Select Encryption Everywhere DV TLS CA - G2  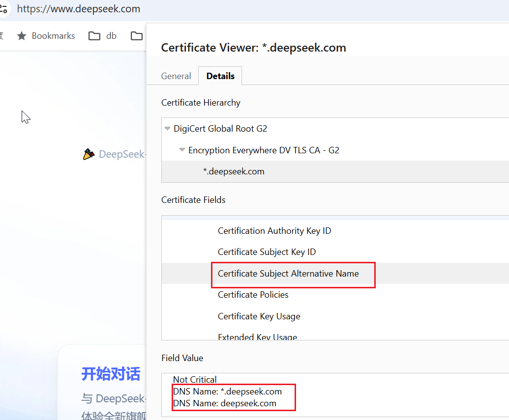[264, 150]
